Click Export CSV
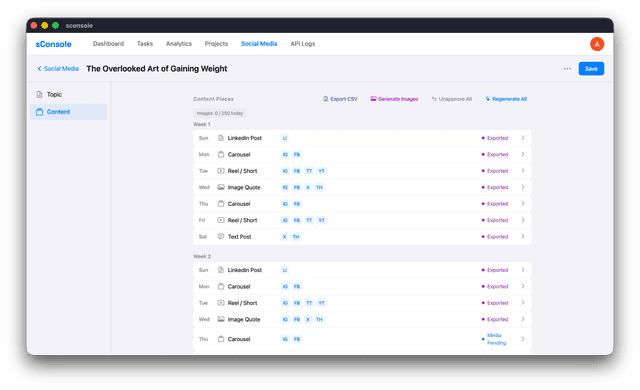The height and width of the screenshot is (390, 640). click(x=340, y=99)
